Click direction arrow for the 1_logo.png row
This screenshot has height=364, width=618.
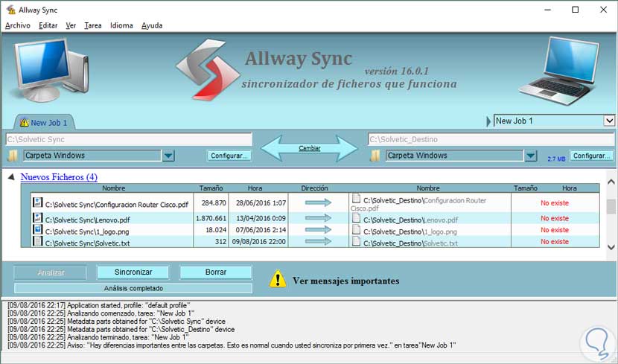pos(318,230)
